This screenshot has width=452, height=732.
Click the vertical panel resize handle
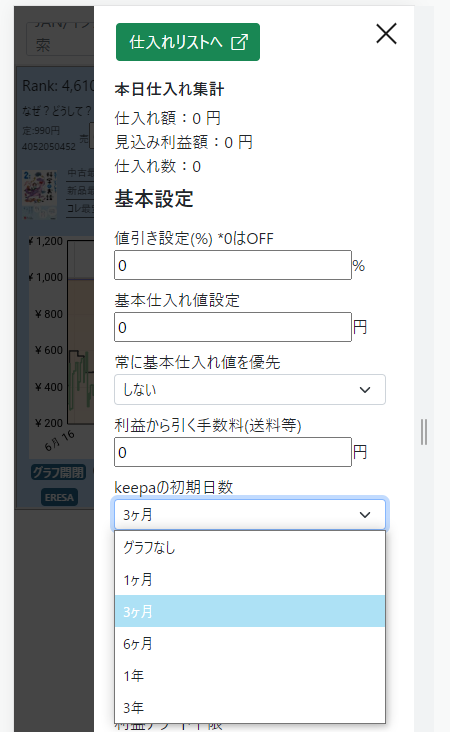[424, 432]
